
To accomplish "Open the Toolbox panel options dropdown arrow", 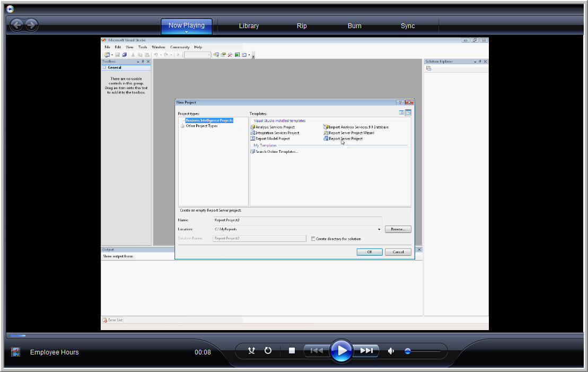I will (138, 62).
